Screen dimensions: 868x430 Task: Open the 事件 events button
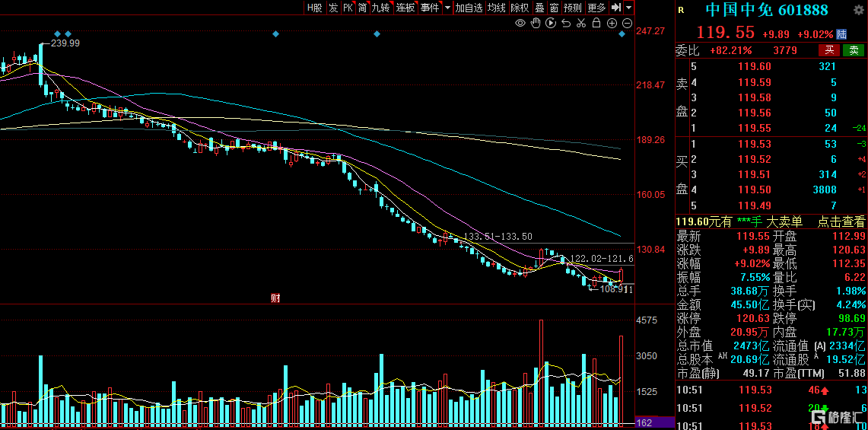pyautogui.click(x=430, y=8)
